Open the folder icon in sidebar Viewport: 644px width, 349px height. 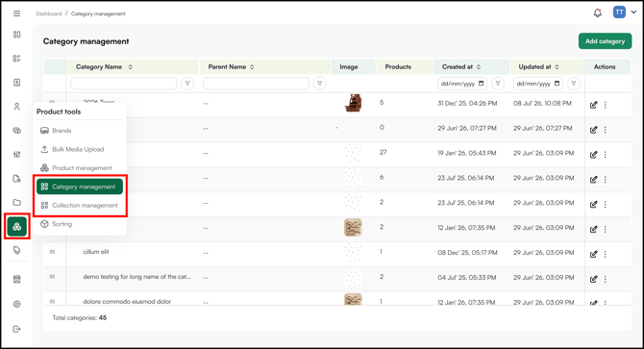coord(17,203)
